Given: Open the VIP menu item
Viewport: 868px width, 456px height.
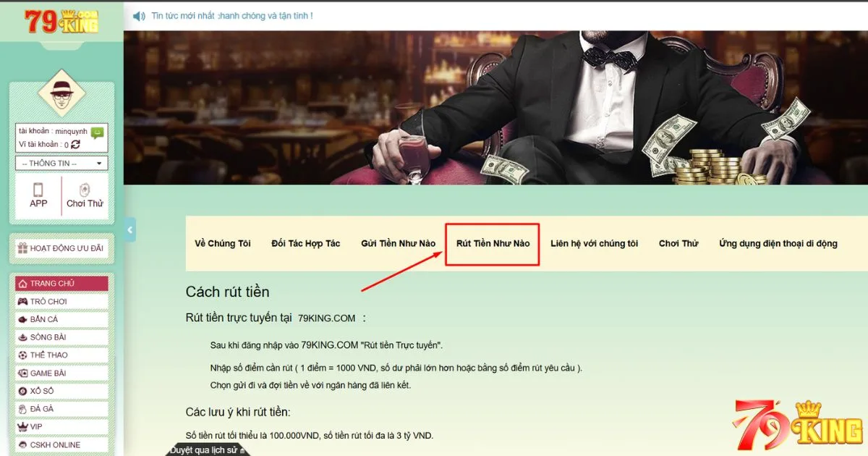Looking at the screenshot, I should (61, 427).
